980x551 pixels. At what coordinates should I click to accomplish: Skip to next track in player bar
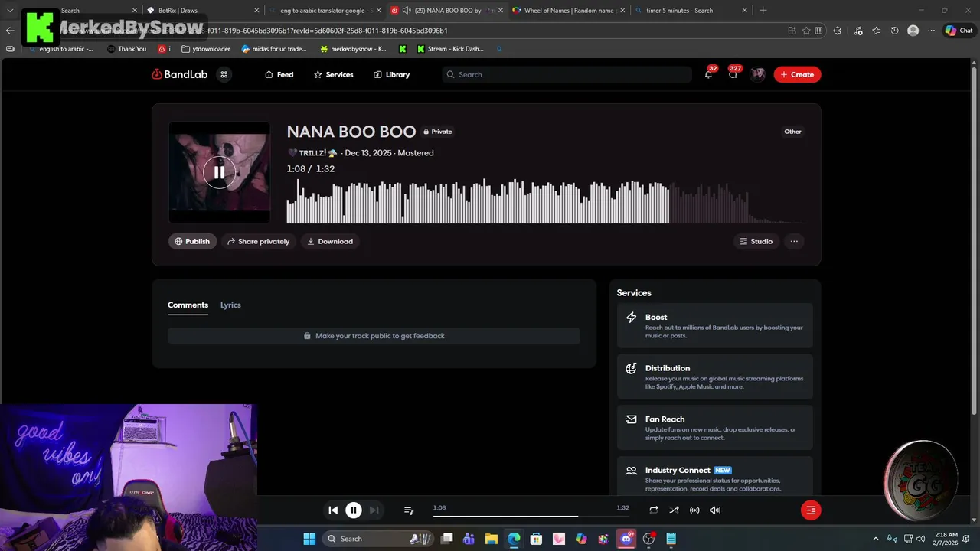(374, 510)
